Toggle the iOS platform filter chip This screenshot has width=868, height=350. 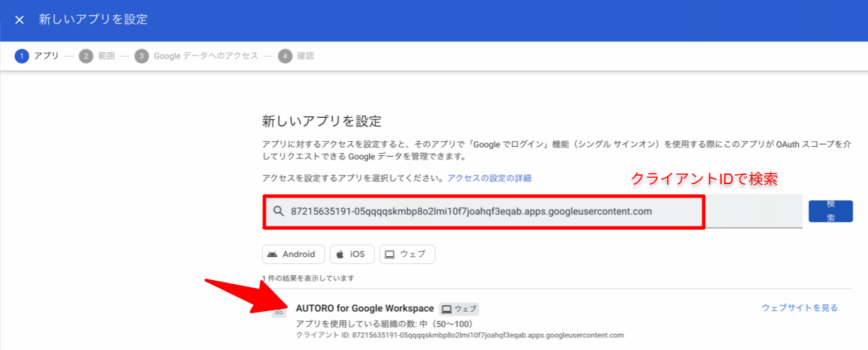pyautogui.click(x=351, y=254)
